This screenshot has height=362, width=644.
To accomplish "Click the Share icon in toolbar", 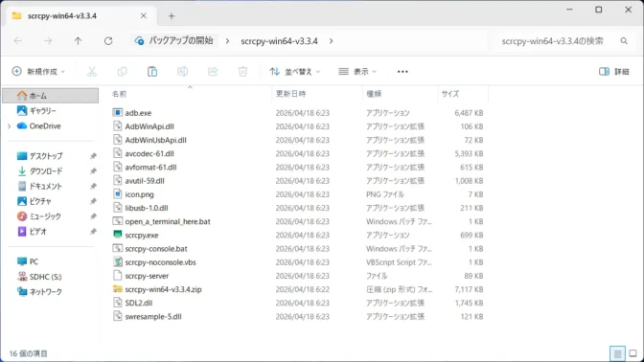I will [213, 72].
